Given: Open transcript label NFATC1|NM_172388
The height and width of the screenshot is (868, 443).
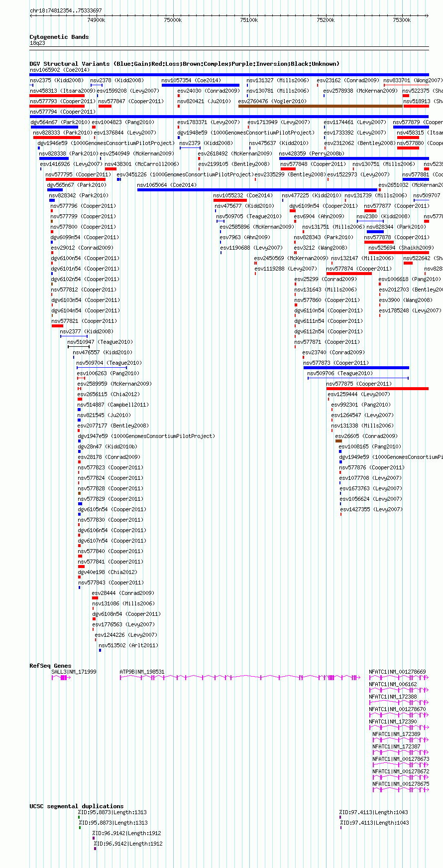Looking at the screenshot, I should [x=393, y=697].
